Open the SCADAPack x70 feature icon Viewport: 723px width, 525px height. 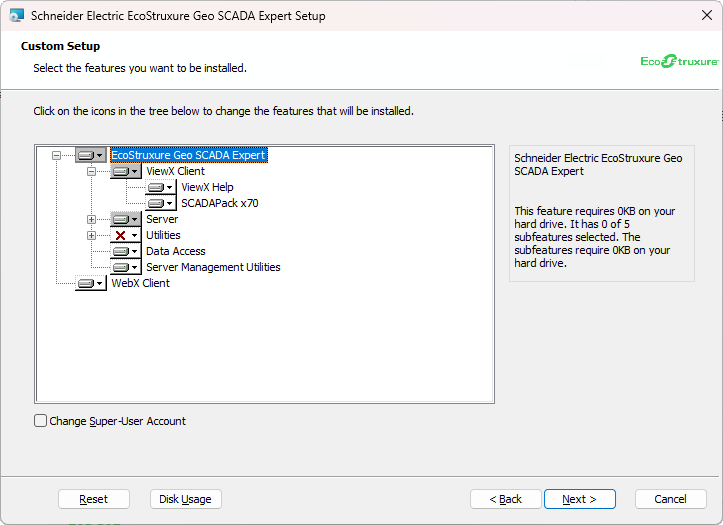point(160,203)
